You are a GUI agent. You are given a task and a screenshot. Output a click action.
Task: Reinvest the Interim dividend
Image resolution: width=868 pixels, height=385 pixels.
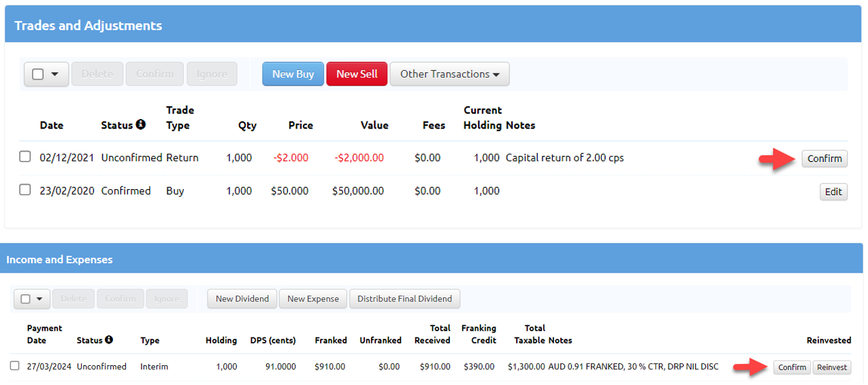click(832, 367)
